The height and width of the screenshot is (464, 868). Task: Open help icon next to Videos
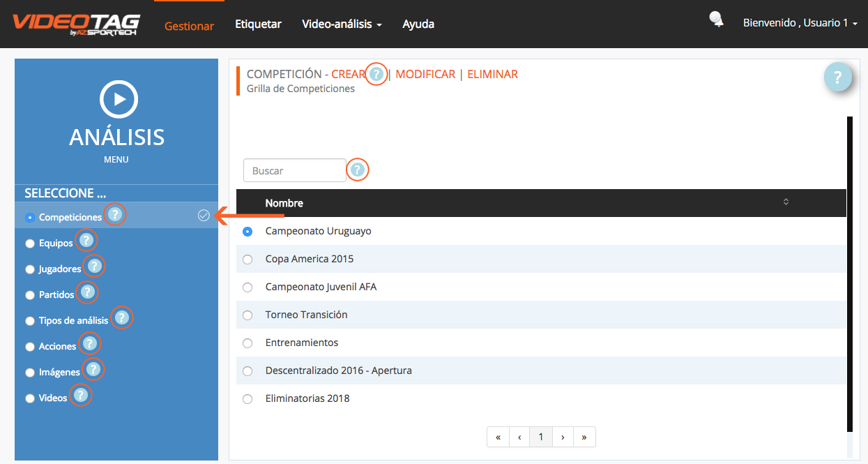(81, 396)
